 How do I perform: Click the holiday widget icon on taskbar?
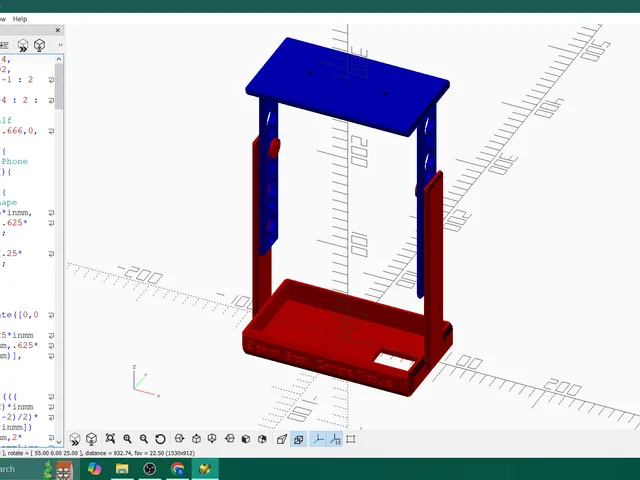click(x=59, y=469)
